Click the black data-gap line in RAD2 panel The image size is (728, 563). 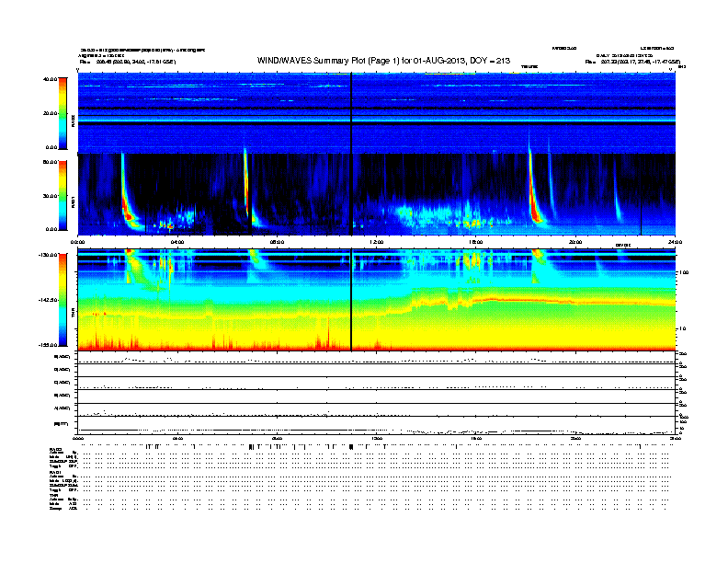(x=351, y=114)
